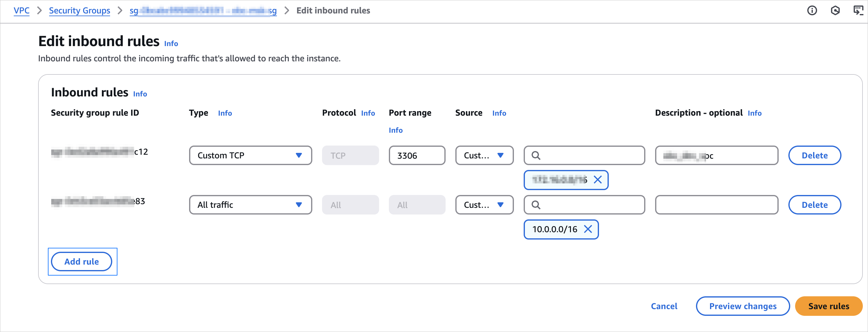This screenshot has width=868, height=332.
Task: Click the hexagon settings icon in top bar
Action: point(835,11)
